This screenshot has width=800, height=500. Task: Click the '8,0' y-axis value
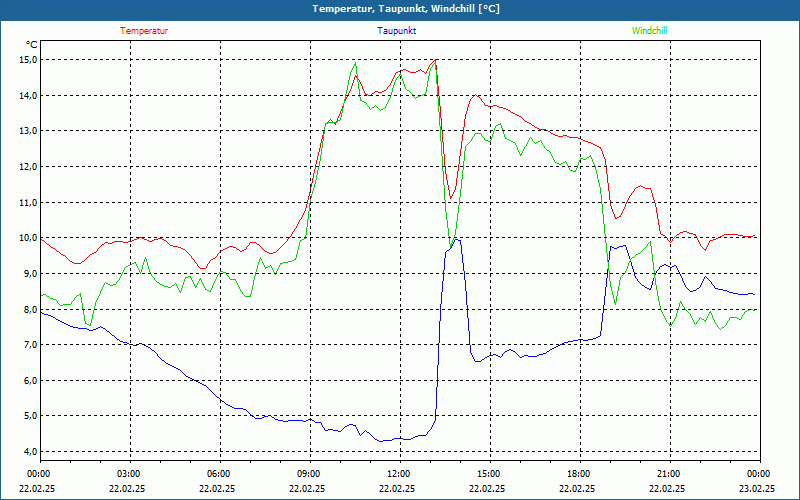tap(31, 309)
